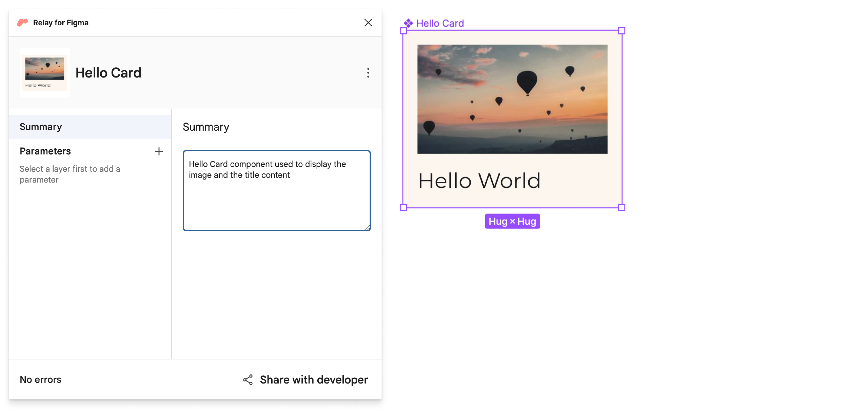Add a parameter with the plus icon
Viewport: 868px width, 413px height.
[x=159, y=151]
